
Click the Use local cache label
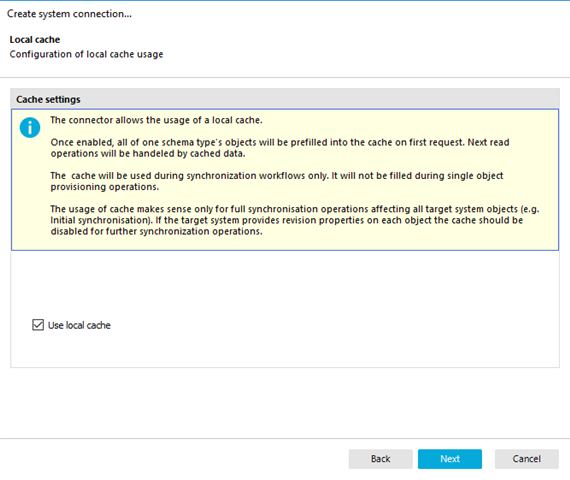coord(79,325)
